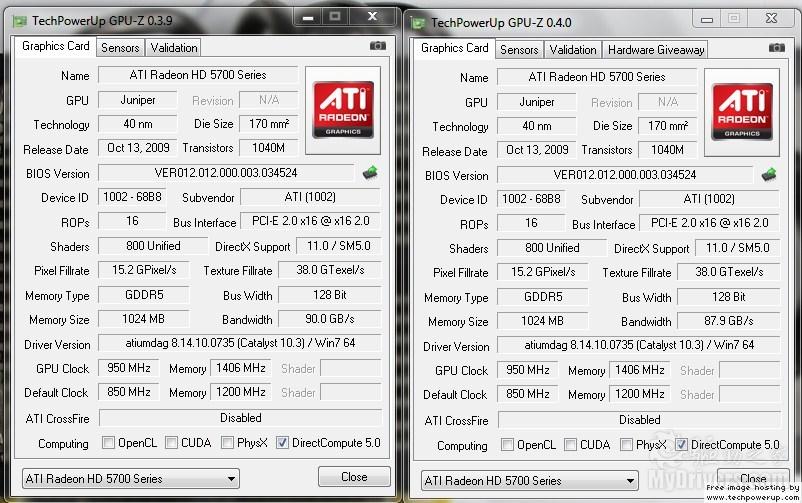
Task: Toggle the CUDA checkbox in GPU-Z 0.4.0
Action: click(x=570, y=444)
